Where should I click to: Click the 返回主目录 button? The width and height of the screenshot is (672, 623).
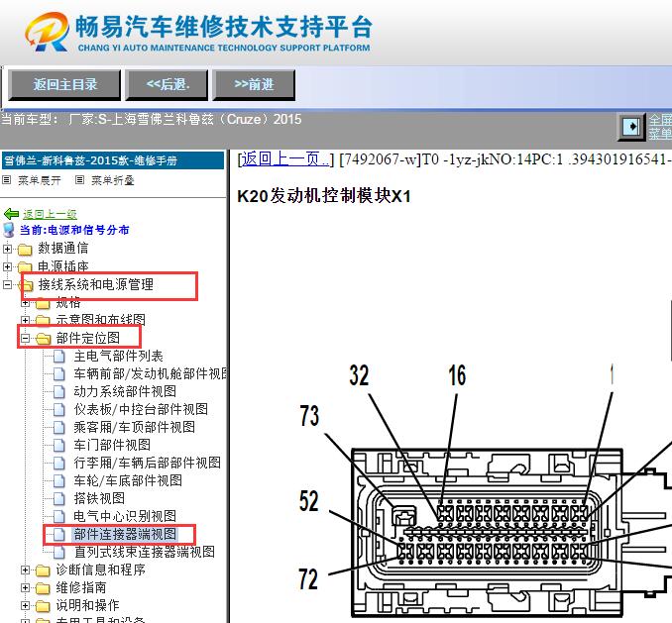tap(64, 85)
